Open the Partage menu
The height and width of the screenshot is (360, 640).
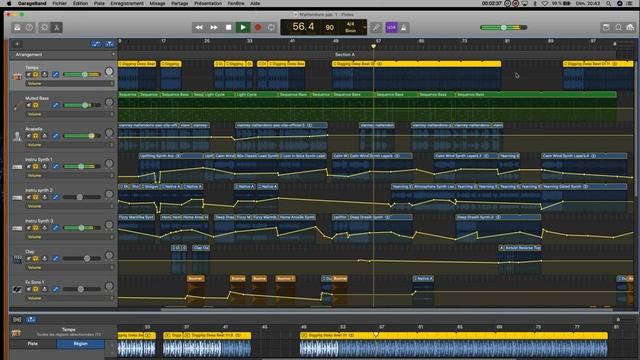[x=180, y=3]
